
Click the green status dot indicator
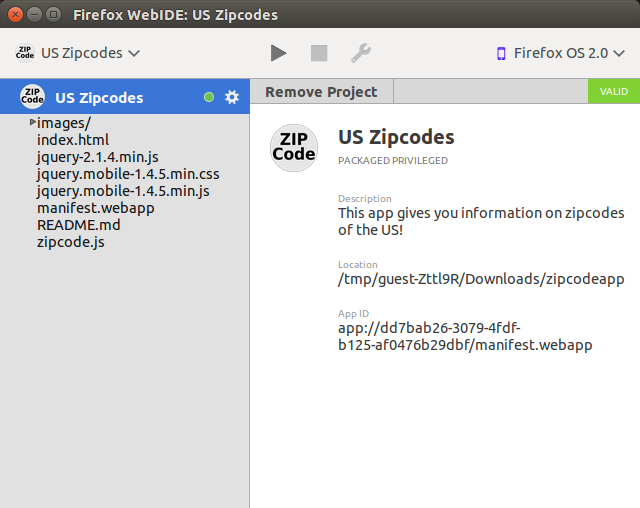click(209, 97)
